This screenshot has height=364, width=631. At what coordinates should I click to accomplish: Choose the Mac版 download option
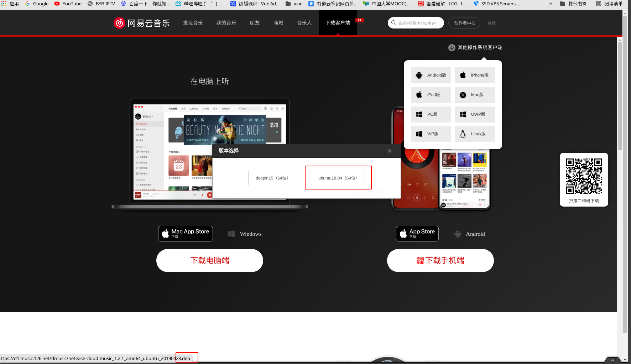pyautogui.click(x=475, y=95)
